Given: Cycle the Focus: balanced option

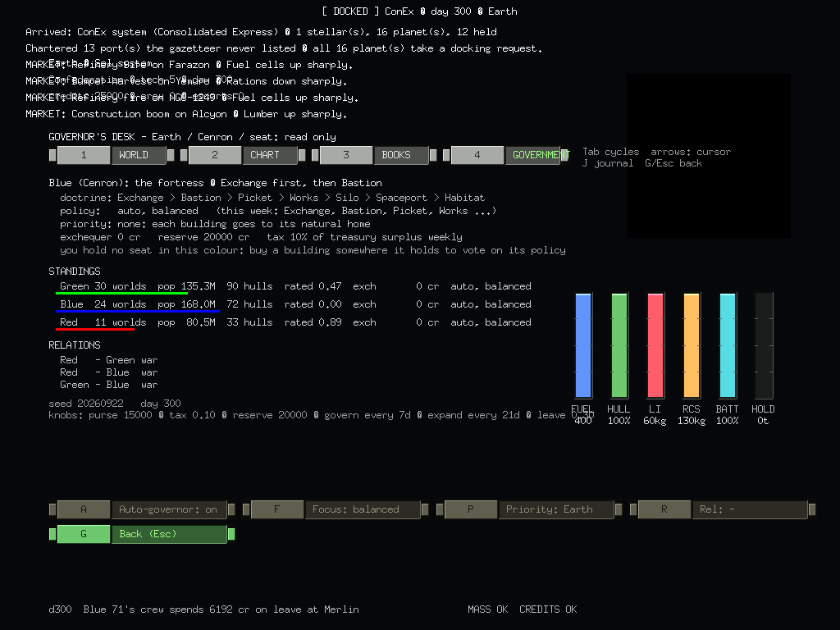Looking at the screenshot, I should (x=336, y=509).
